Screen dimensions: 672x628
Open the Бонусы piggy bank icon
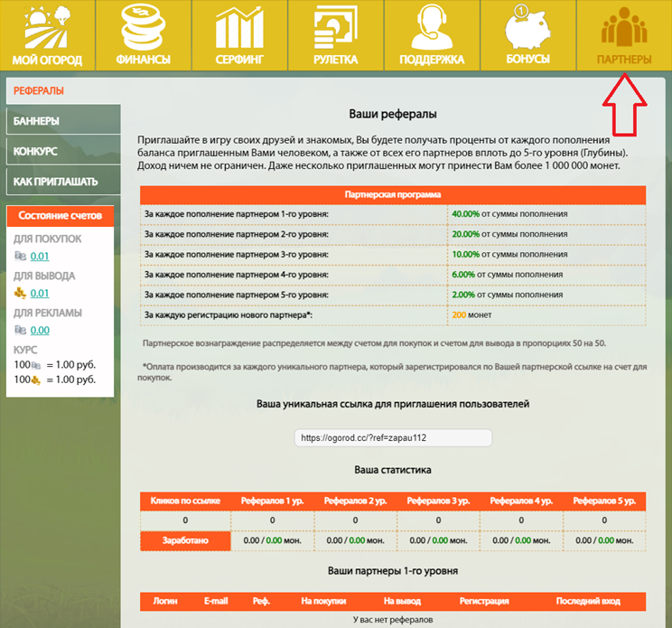tap(527, 26)
